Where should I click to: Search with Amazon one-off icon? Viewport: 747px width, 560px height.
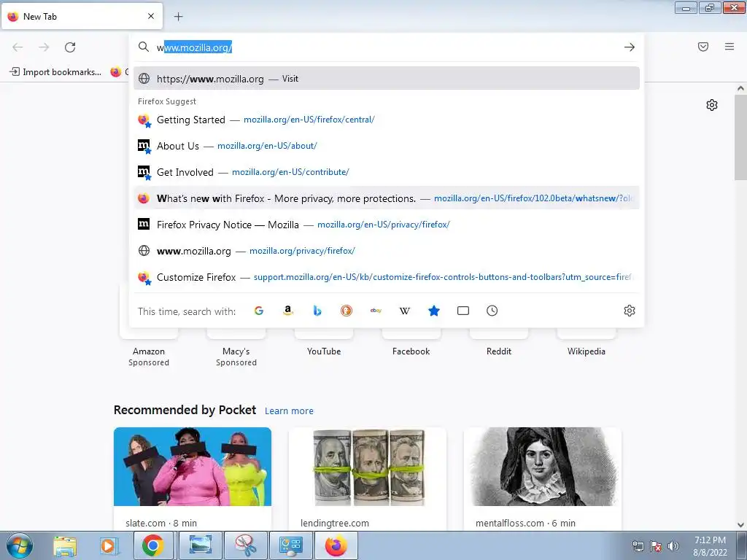[287, 311]
